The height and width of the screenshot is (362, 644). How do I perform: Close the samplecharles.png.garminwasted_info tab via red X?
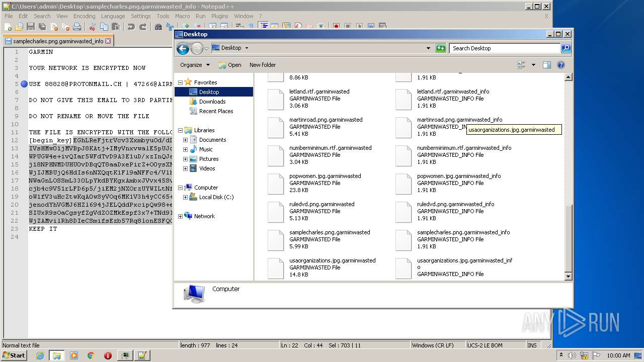108,41
